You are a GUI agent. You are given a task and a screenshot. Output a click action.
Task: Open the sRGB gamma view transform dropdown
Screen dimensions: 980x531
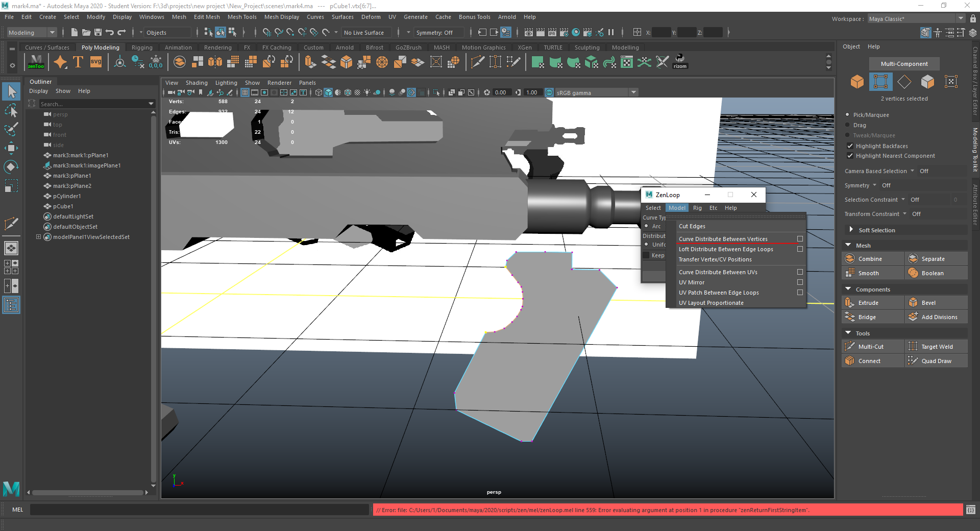596,92
